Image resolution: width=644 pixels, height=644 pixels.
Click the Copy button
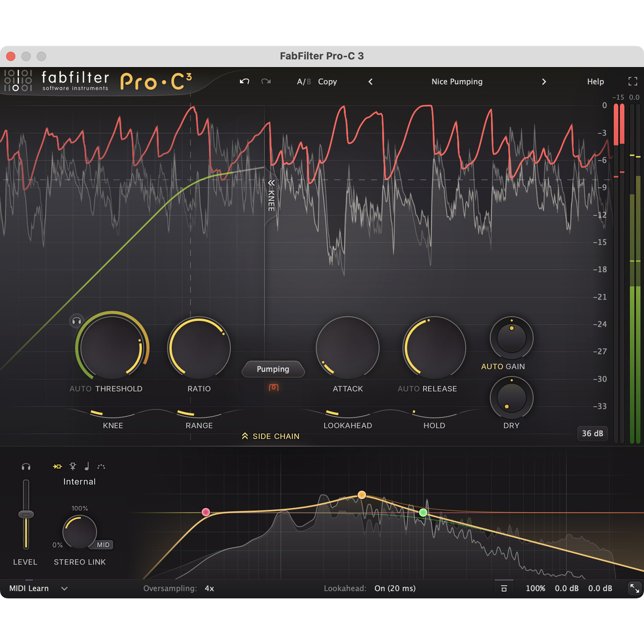327,82
